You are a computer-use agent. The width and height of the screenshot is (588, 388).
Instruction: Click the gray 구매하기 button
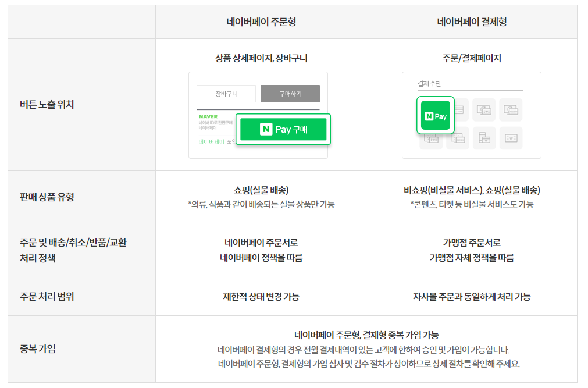pyautogui.click(x=290, y=94)
